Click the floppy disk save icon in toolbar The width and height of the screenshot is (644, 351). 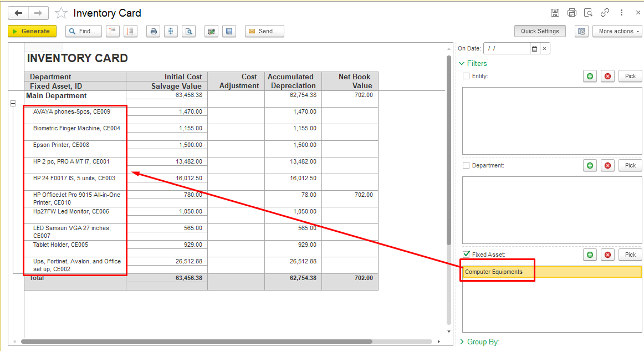coord(229,32)
